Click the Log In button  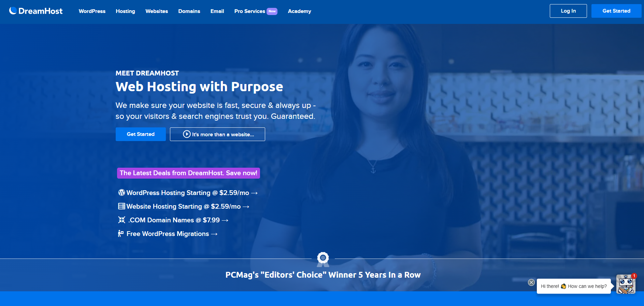(568, 11)
